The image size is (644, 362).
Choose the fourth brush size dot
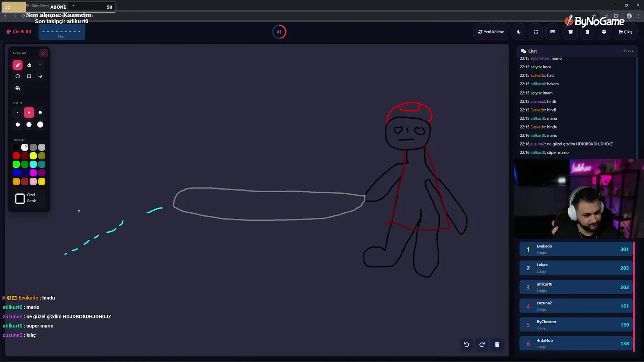[x=18, y=124]
